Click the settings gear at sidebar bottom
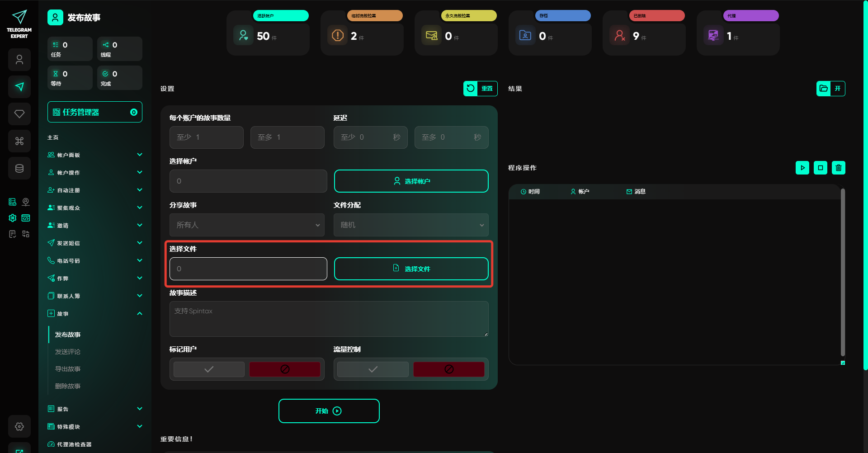Screen dimensions: 868x453 [19, 426]
